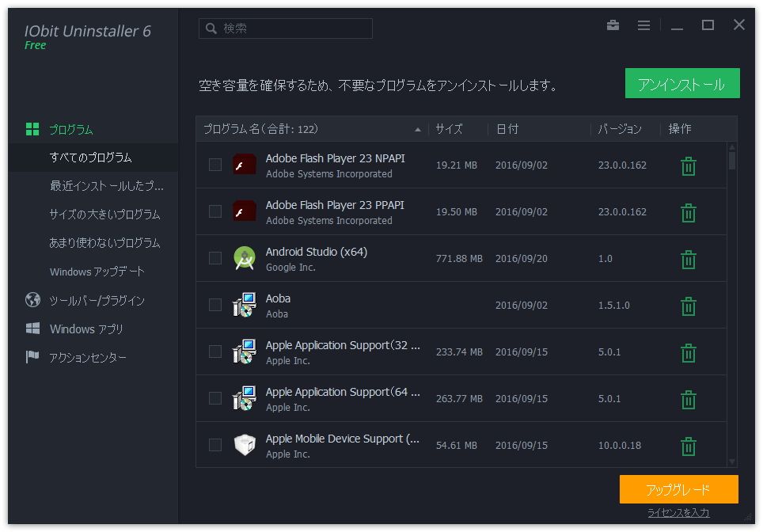This screenshot has width=763, height=532.
Task: Select the Android Studio (x64) program name
Action: 317,252
